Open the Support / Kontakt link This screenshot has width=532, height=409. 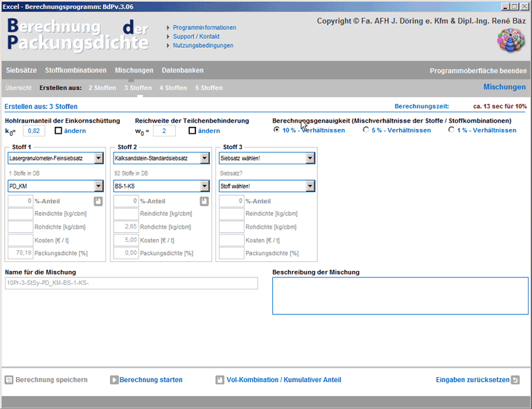point(196,37)
